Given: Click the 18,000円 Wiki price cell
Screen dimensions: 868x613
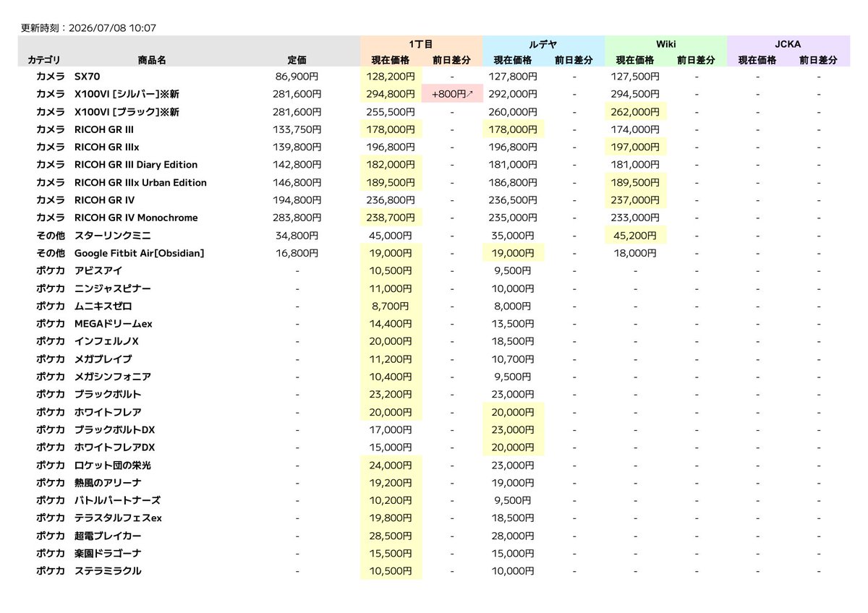Looking at the screenshot, I should [636, 253].
